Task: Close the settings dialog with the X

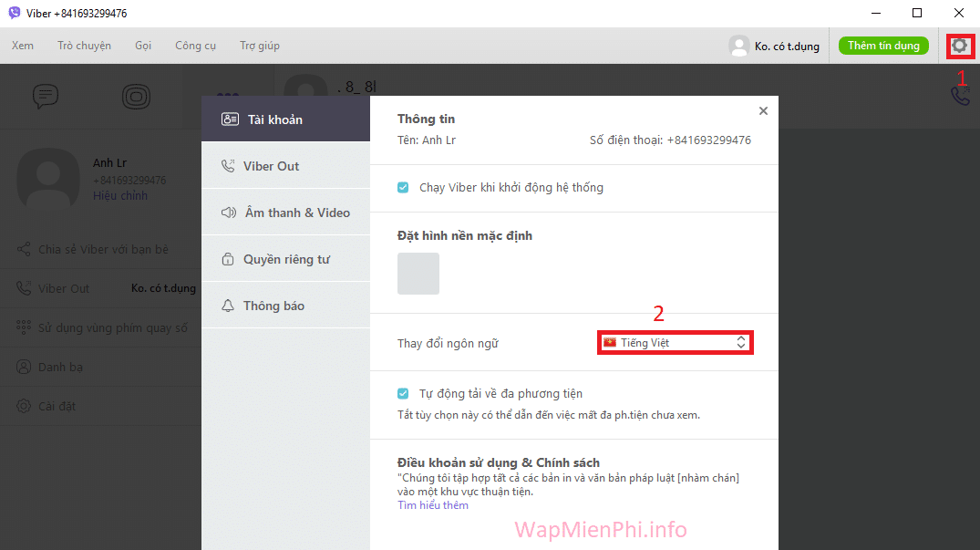Action: tap(763, 110)
